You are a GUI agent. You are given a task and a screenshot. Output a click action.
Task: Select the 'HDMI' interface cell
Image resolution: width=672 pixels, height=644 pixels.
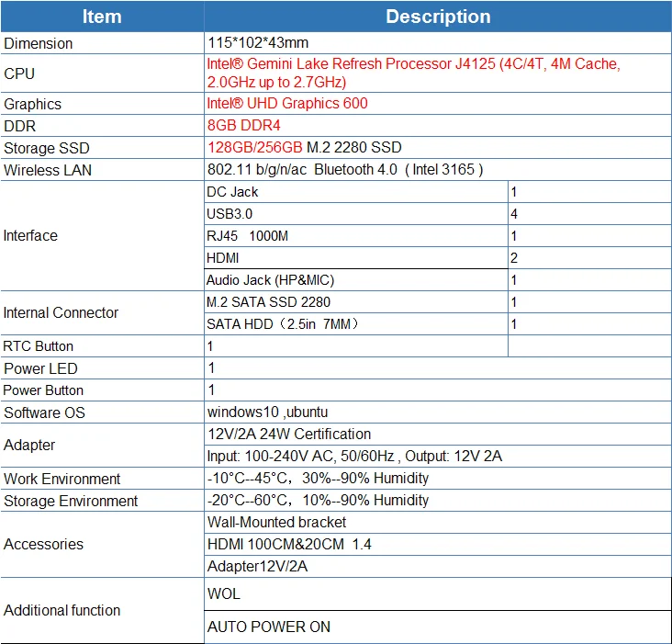pos(356,257)
